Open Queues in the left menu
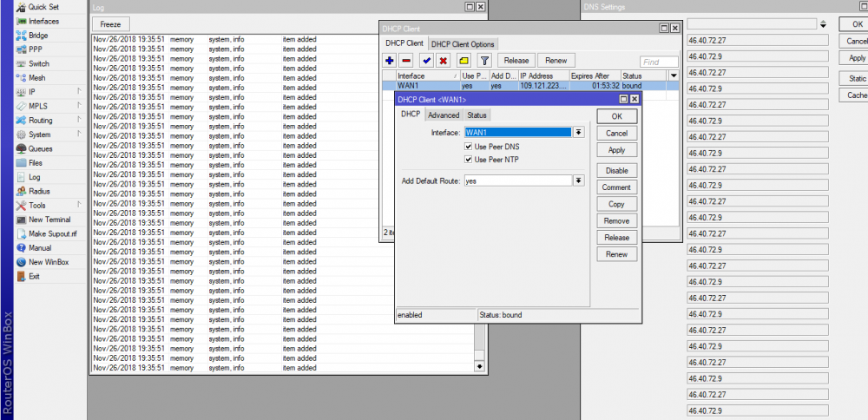 click(x=40, y=148)
